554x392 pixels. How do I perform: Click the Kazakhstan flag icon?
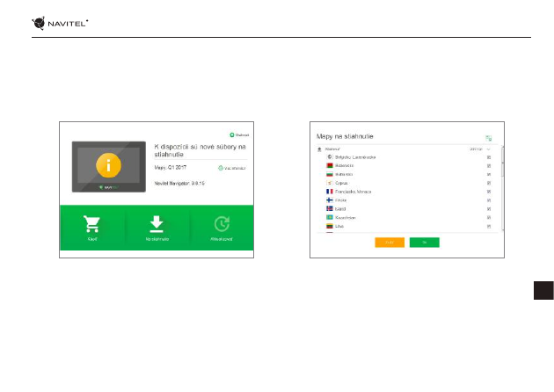click(x=330, y=218)
